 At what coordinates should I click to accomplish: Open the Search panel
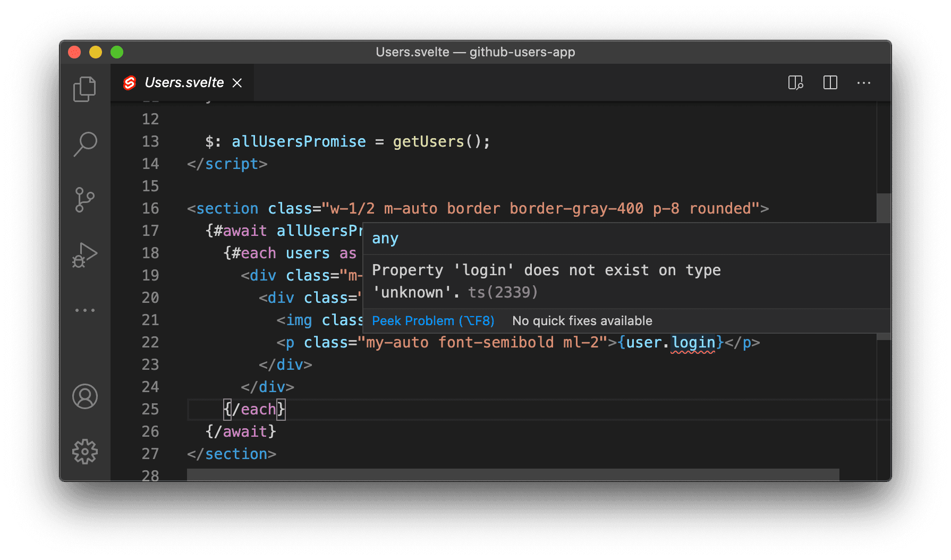[84, 144]
